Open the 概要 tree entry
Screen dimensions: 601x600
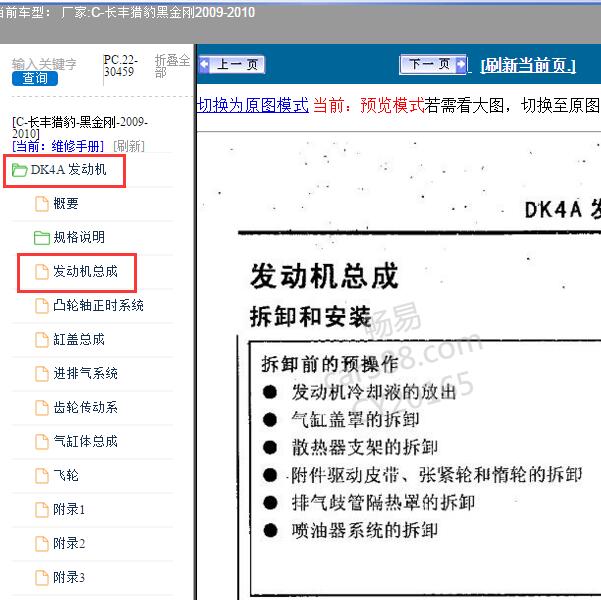click(x=66, y=203)
